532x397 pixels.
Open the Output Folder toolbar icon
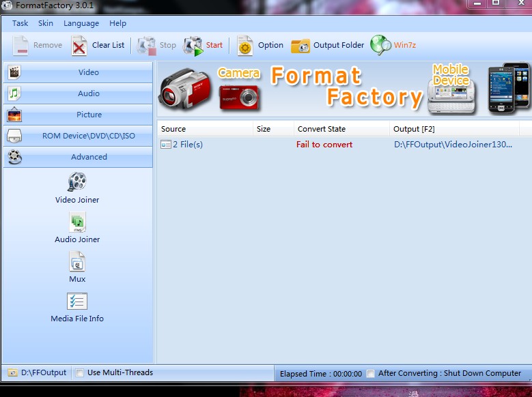[x=300, y=46]
